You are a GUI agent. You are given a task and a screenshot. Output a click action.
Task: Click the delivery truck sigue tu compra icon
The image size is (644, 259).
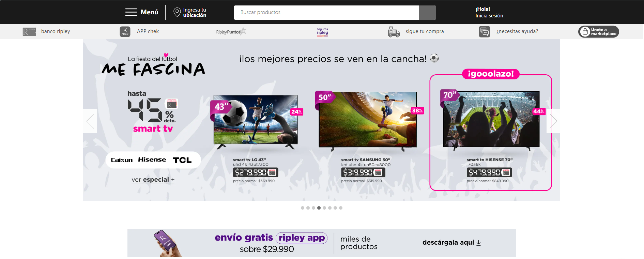coord(394,32)
